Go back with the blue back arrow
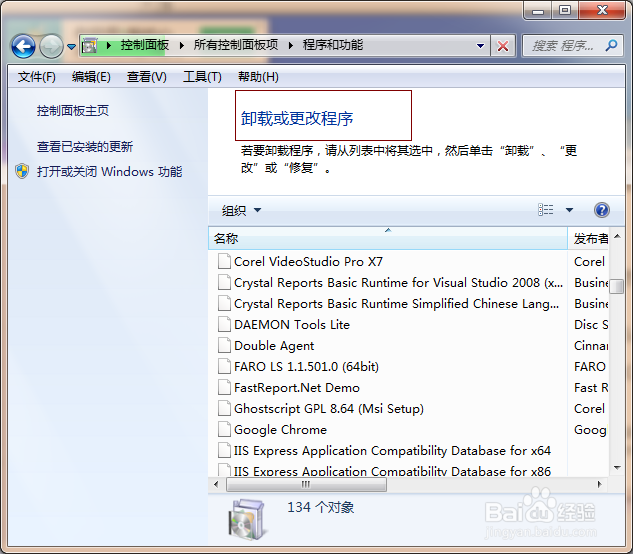Image resolution: width=633 pixels, height=554 pixels. pos(23,46)
